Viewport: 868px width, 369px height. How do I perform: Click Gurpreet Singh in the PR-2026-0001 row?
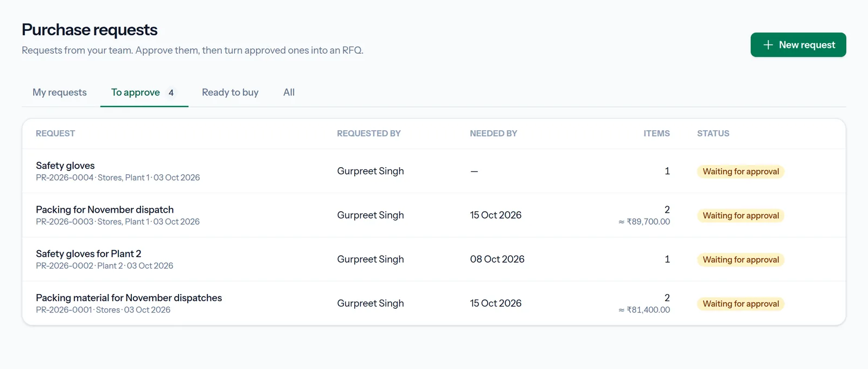point(371,303)
